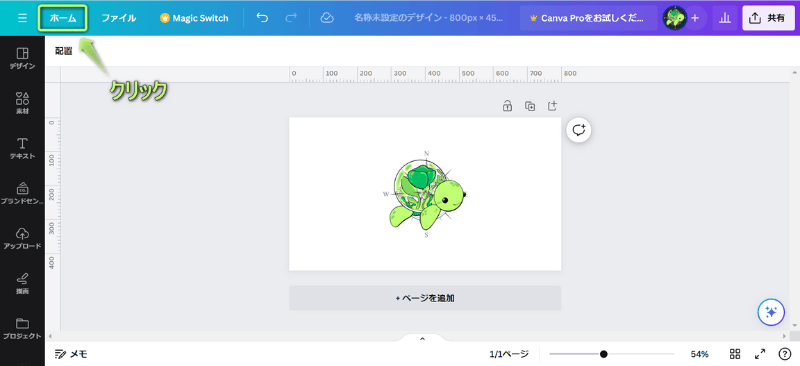Screen dimensions: 800x366
Task: Open the hamburger main menu
Action: [22, 18]
